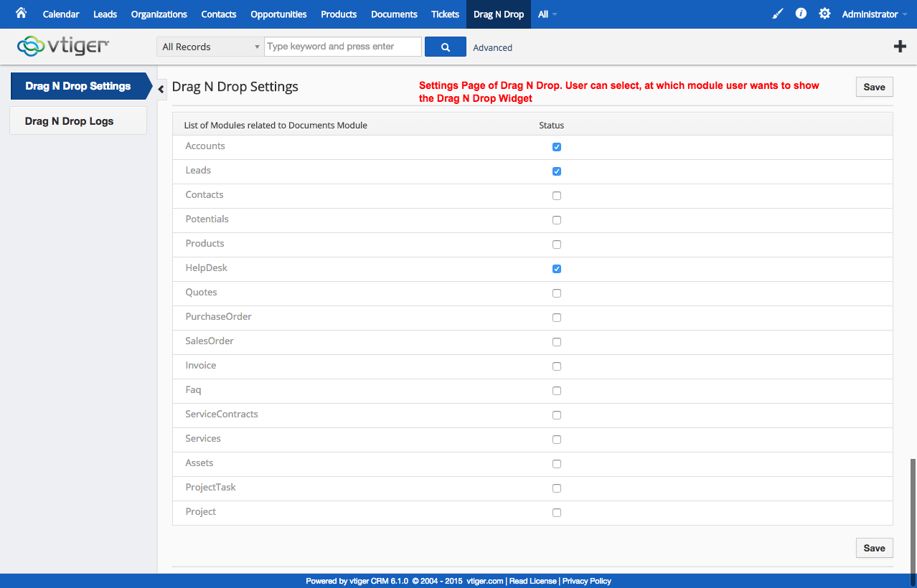Uncheck the HelpDesk status checkbox
917x588 pixels.
(x=557, y=269)
